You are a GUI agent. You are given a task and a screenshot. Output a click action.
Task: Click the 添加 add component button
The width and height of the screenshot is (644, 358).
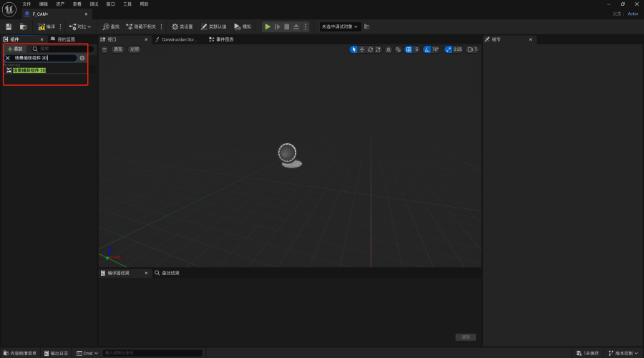click(15, 49)
